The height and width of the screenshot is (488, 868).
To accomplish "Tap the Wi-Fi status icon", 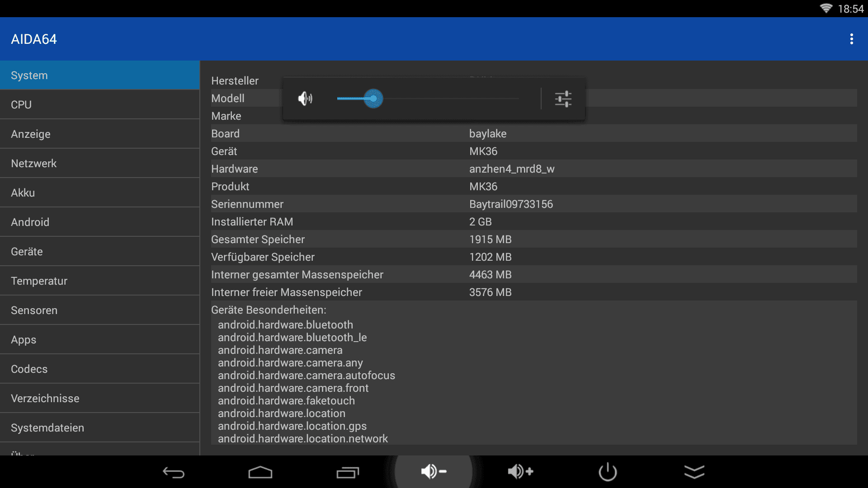I will click(x=826, y=9).
